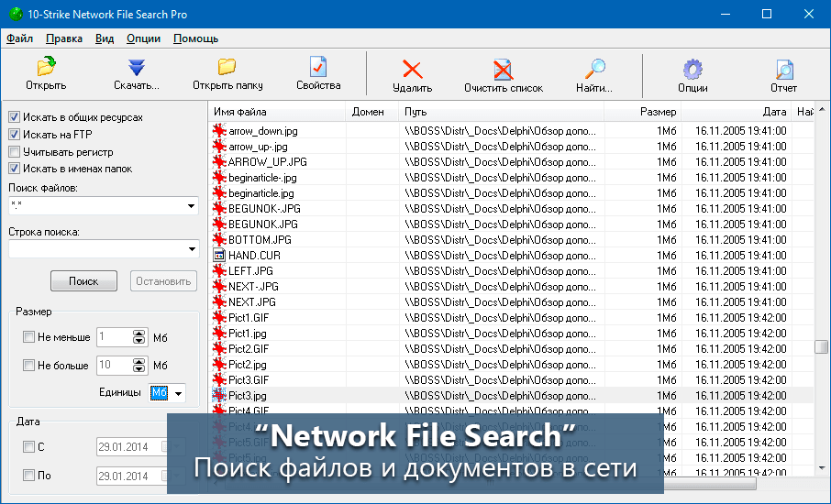The image size is (831, 504).
Task: Click the Скачать download arrow icon
Action: tap(137, 68)
